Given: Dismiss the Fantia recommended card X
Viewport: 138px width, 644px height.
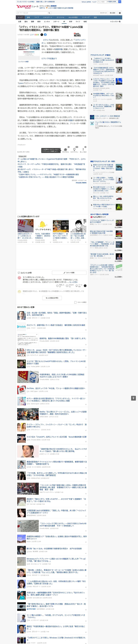Looking at the screenshot, I should click(50, 242).
